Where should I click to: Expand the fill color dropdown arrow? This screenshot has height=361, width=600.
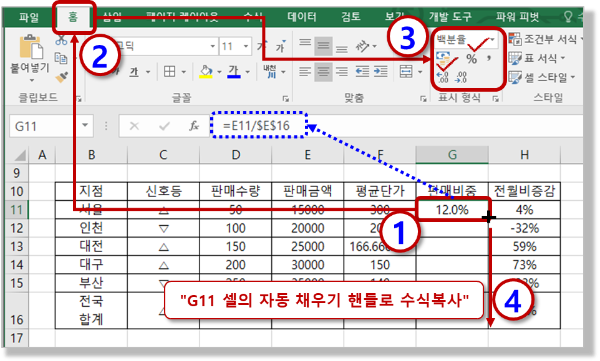tap(219, 72)
